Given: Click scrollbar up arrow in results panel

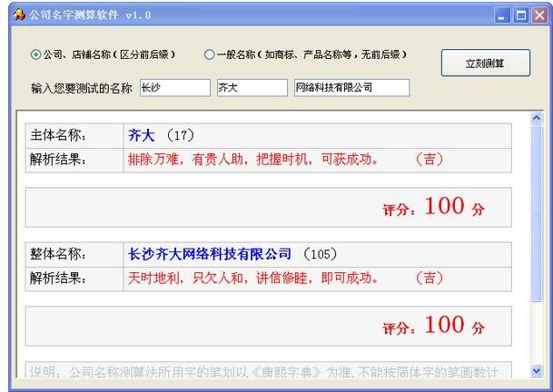Looking at the screenshot, I should coord(537,118).
